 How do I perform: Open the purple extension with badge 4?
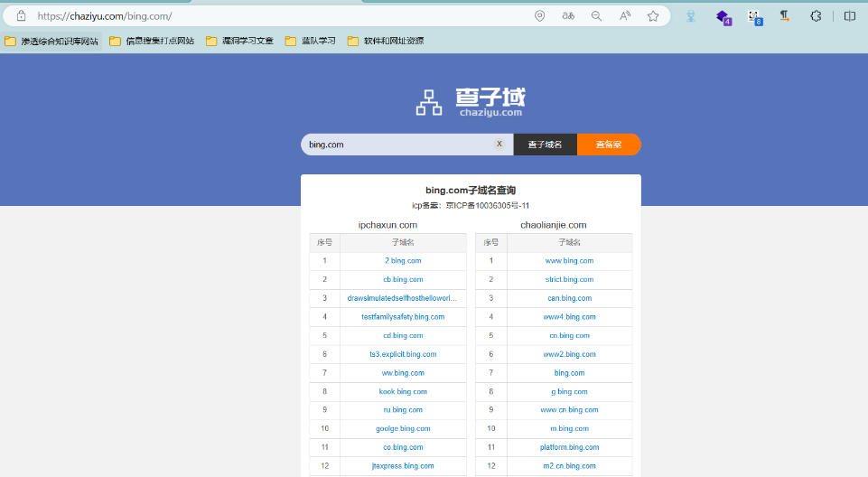click(723, 17)
